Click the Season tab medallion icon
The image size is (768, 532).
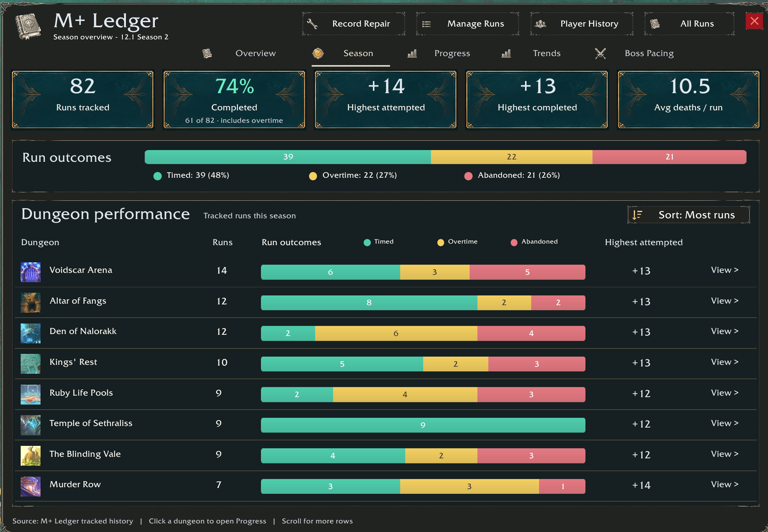click(318, 53)
